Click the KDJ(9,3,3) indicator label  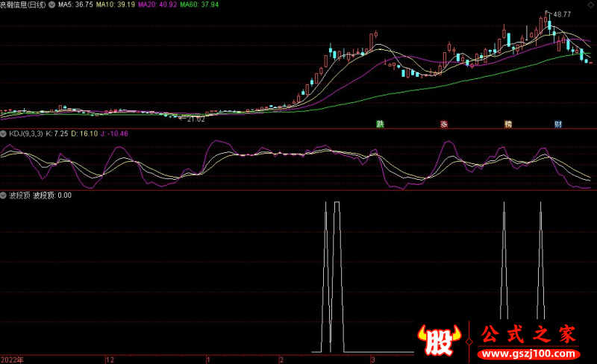(25, 134)
